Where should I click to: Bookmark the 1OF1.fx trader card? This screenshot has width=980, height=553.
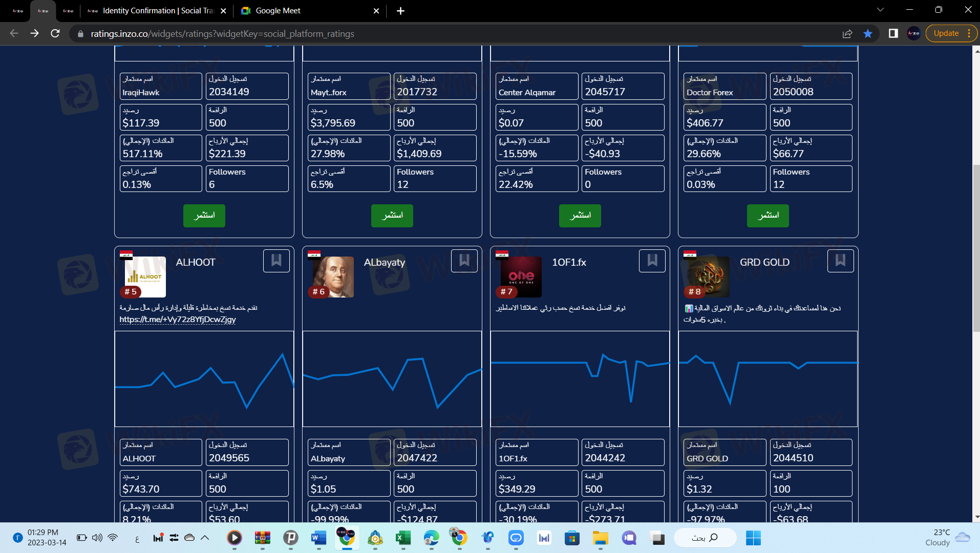pos(652,261)
